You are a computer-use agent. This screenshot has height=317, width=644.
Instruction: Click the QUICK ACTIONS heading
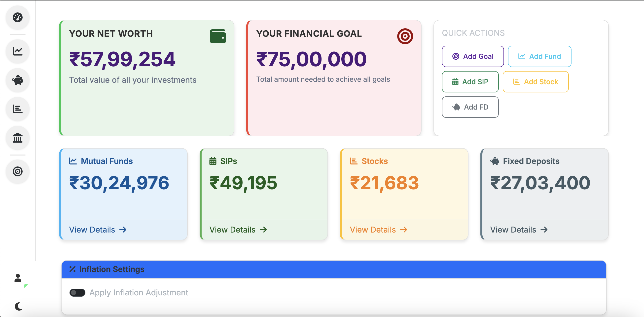473,33
